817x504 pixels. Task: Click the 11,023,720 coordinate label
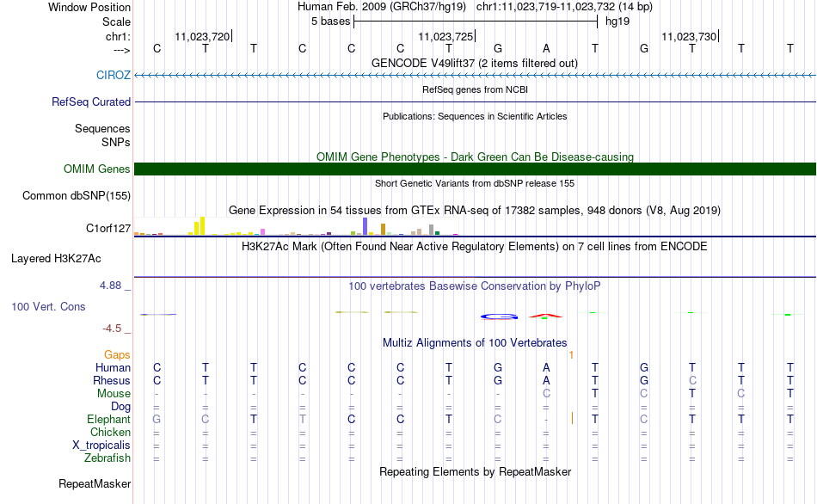[202, 36]
